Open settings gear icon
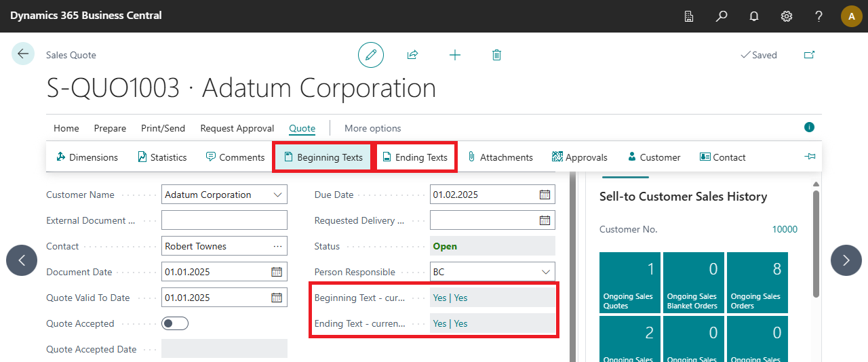 click(787, 16)
